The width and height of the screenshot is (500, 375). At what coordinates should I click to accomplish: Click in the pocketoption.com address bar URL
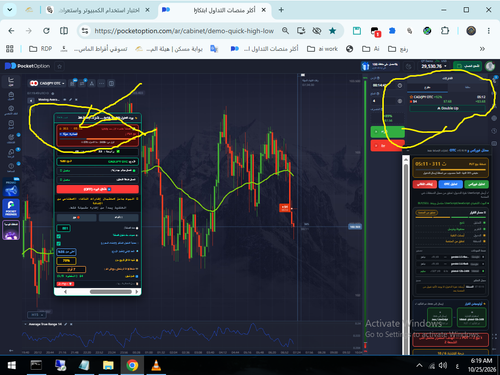click(x=184, y=31)
